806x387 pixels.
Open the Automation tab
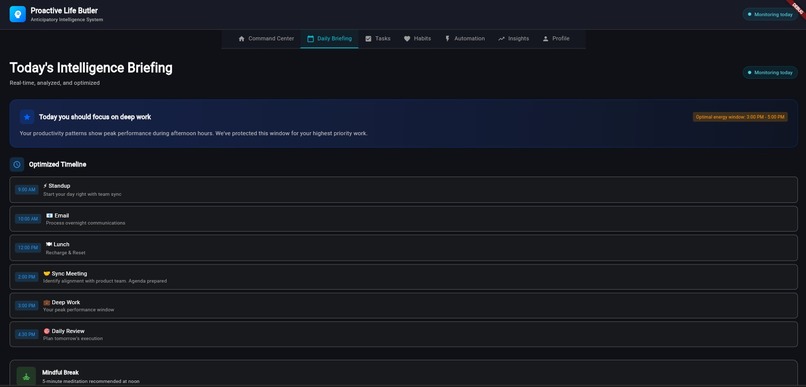click(x=464, y=39)
